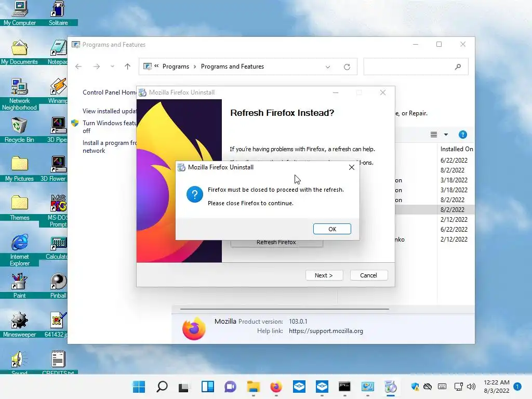Open Windows Security tray icon
532x399 pixels.
click(415, 387)
